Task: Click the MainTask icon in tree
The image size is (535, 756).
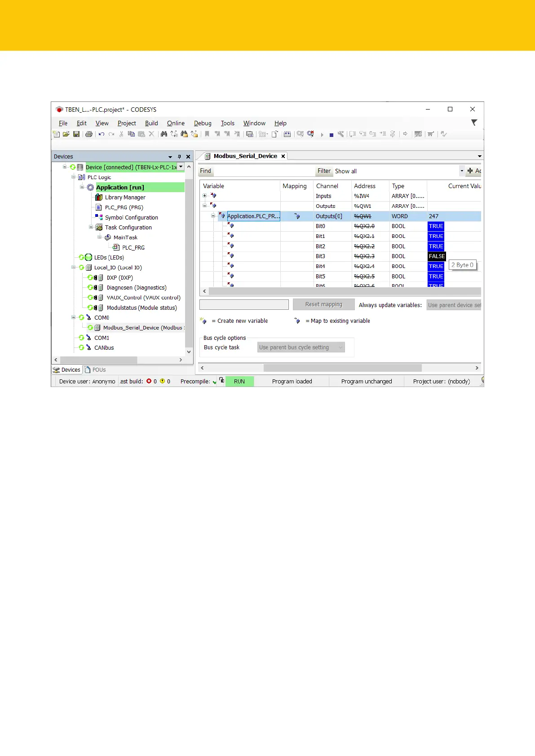Action: [108, 237]
